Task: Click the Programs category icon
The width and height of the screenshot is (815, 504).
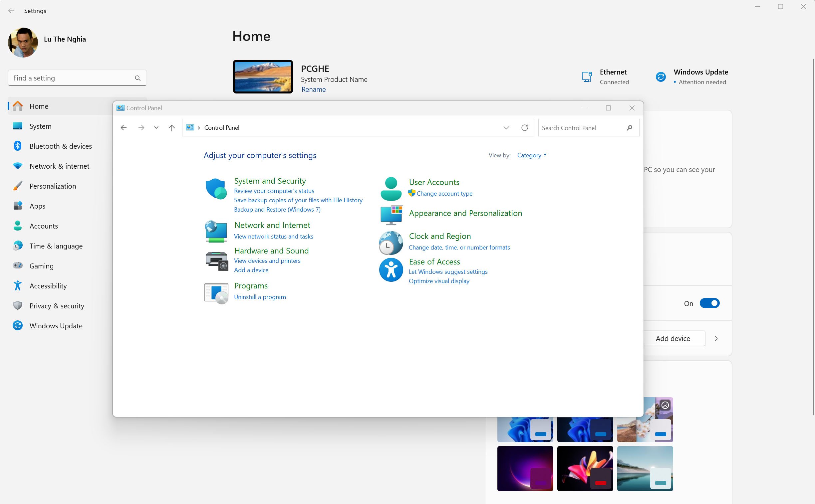Action: pos(216,293)
